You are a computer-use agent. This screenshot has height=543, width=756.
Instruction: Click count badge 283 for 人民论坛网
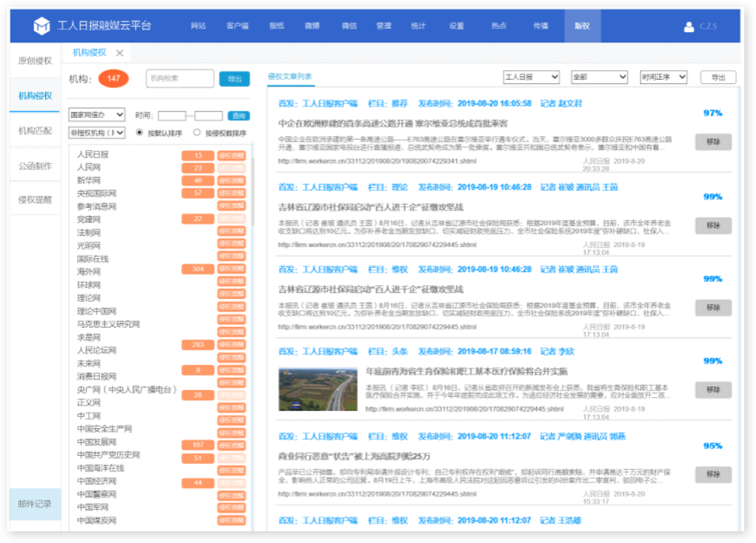click(x=197, y=345)
